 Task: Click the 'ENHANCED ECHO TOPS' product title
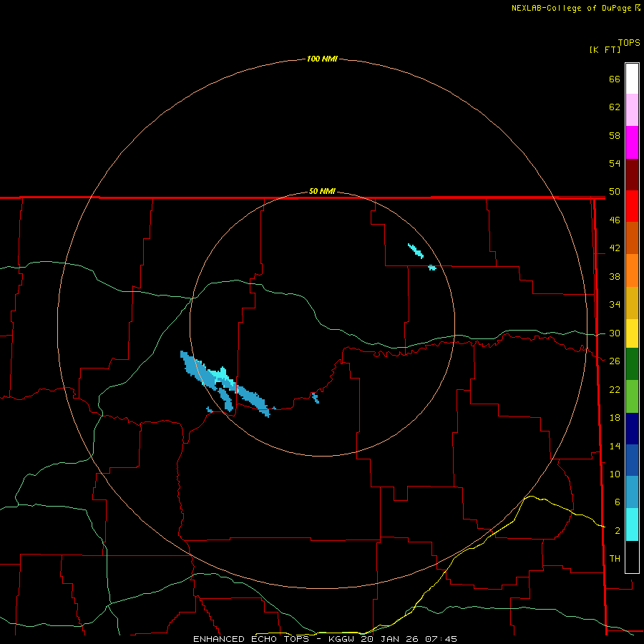click(x=250, y=639)
